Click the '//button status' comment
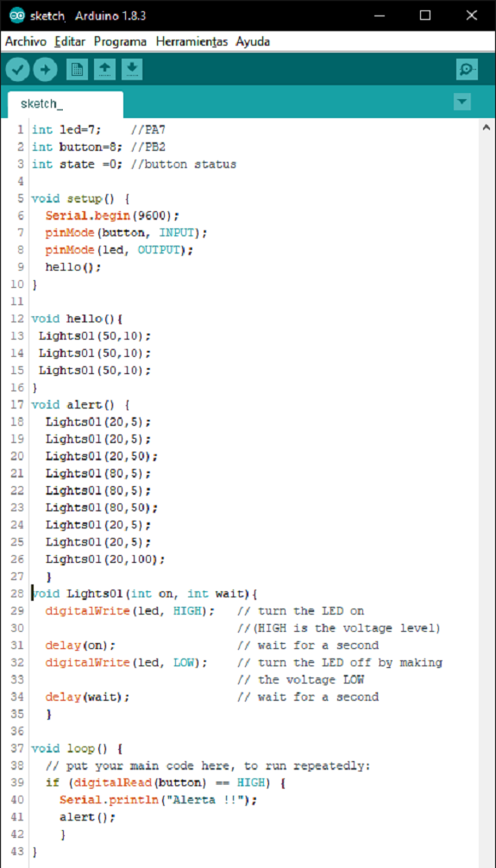Screen dimensions: 496x868 click(184, 165)
